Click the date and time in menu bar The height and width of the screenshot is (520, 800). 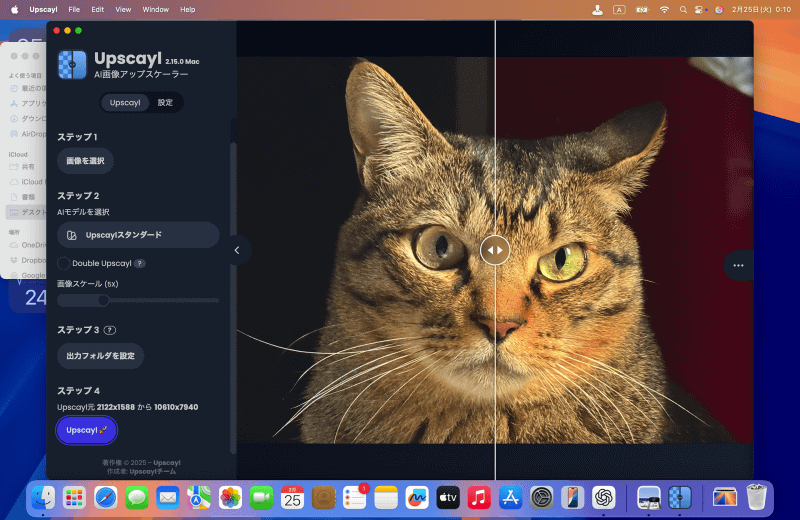tap(761, 9)
